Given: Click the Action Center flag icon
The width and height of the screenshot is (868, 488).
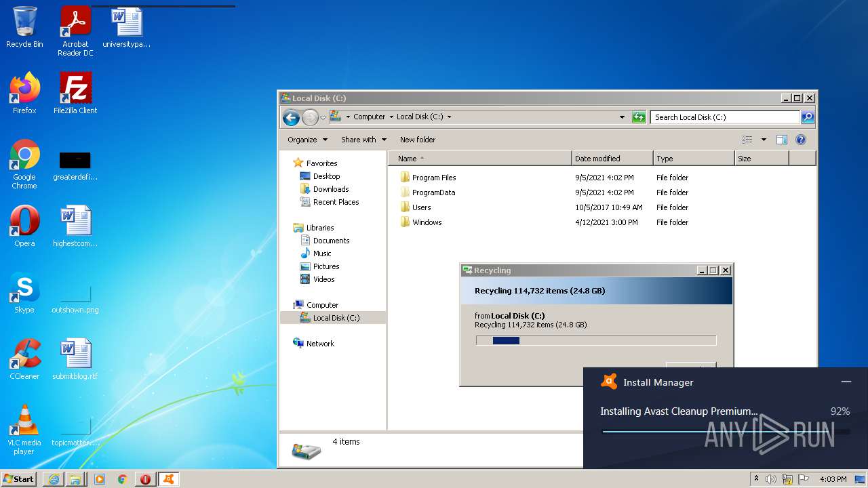Looking at the screenshot, I should (803, 479).
